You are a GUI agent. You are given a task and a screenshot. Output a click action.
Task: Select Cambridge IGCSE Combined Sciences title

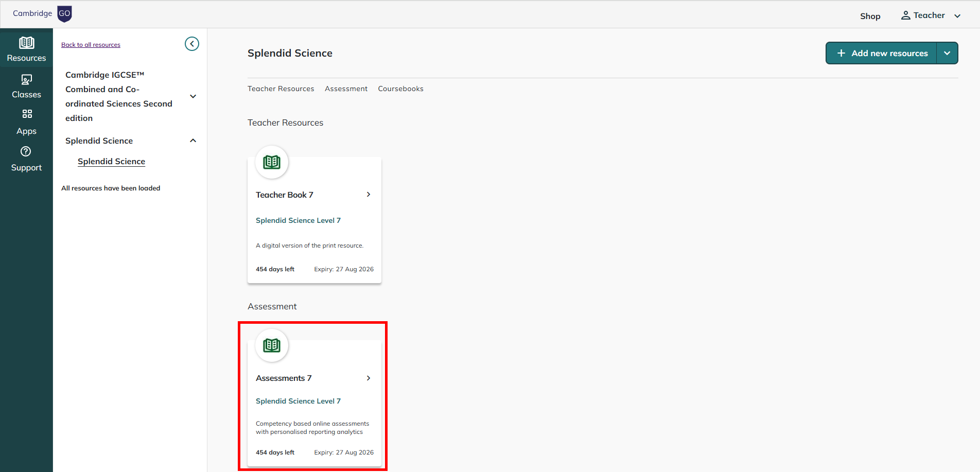(x=119, y=96)
